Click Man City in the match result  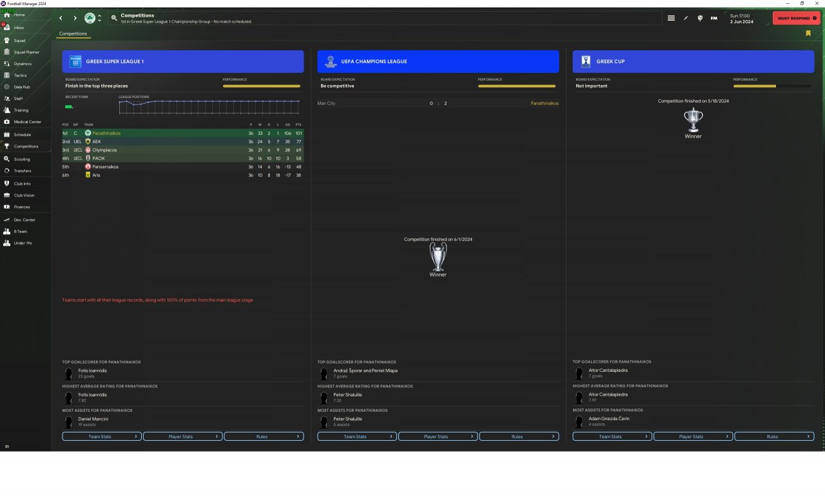[x=327, y=103]
